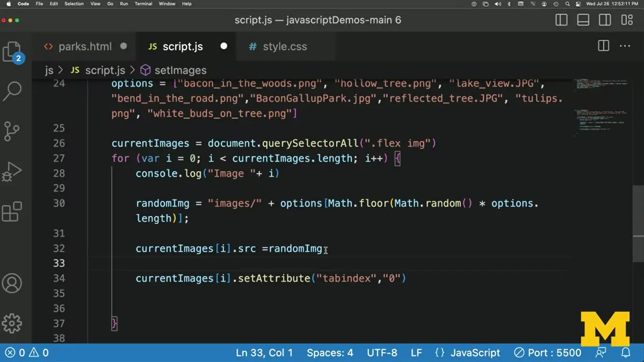Open the Explorer panel in activity bar

click(12, 52)
